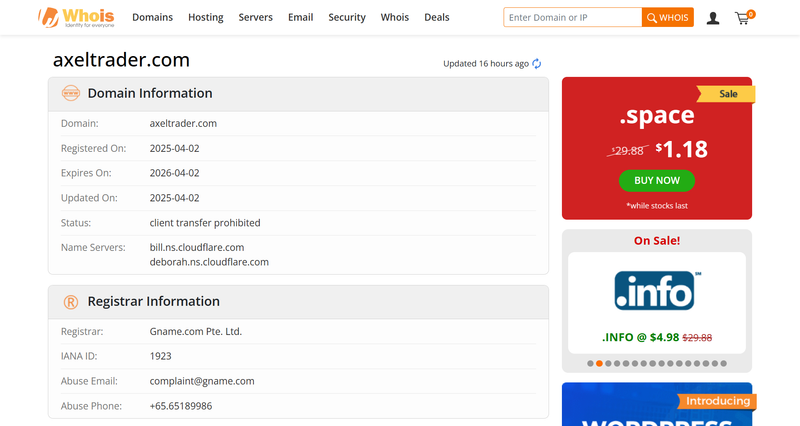Click abuse email complaint@gname.com

[x=202, y=381]
